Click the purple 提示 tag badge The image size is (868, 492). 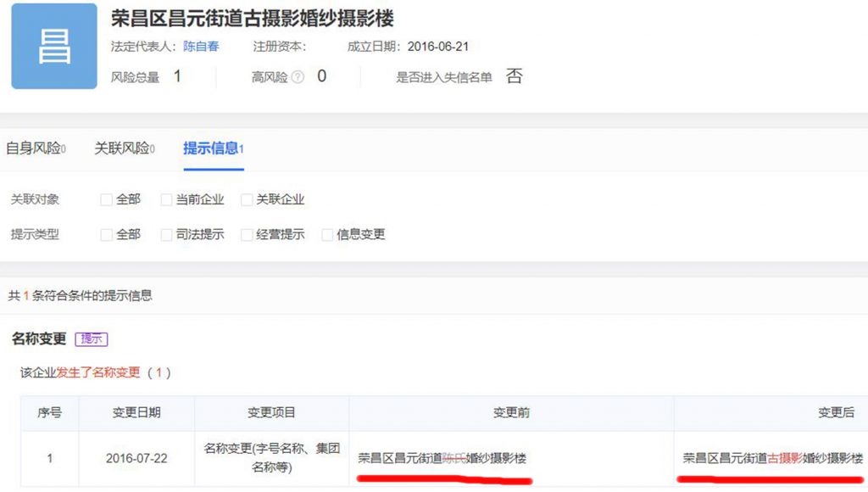91,339
